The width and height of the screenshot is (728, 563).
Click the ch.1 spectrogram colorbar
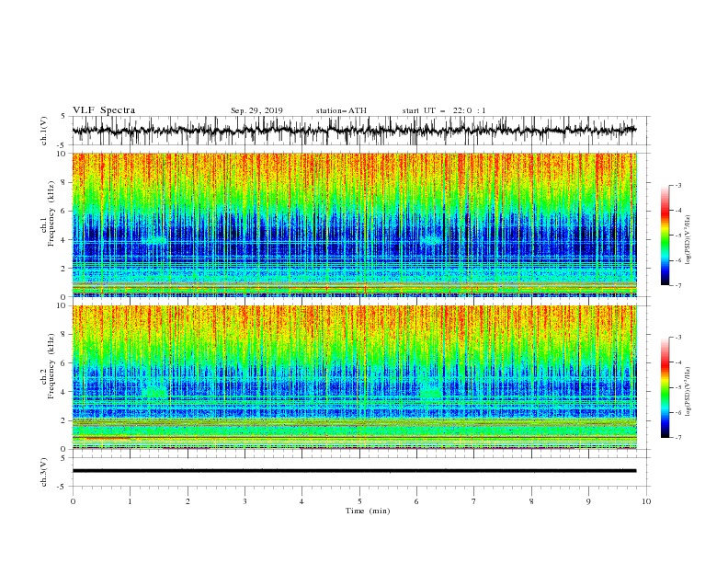[665, 236]
